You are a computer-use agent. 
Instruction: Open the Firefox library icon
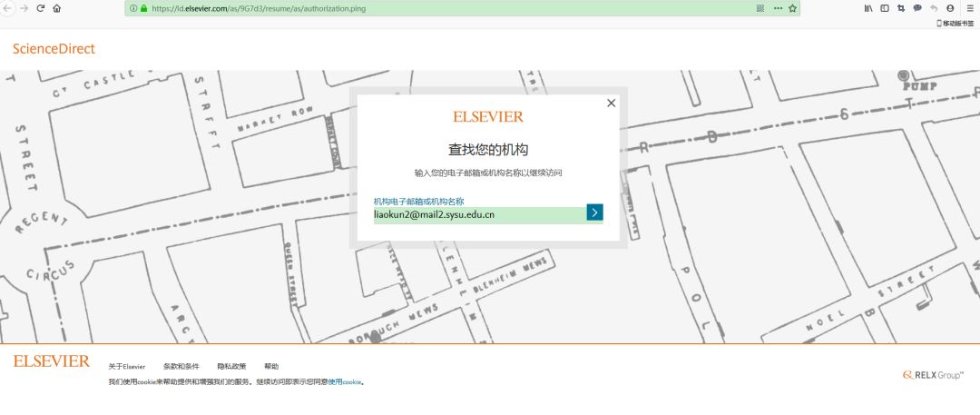click(868, 8)
